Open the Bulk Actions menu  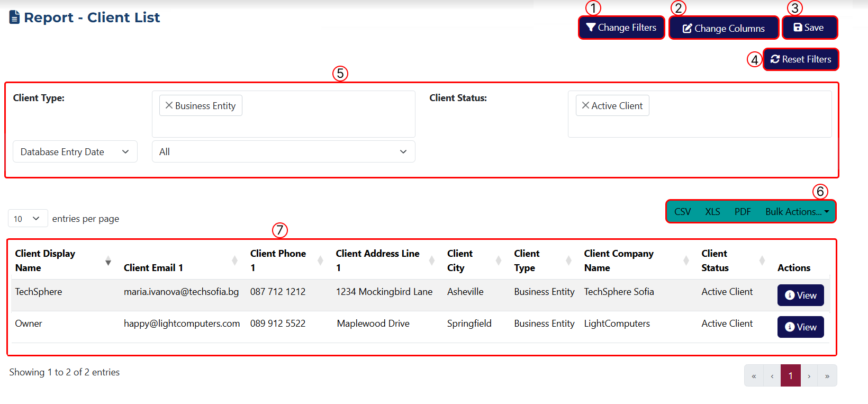click(797, 212)
